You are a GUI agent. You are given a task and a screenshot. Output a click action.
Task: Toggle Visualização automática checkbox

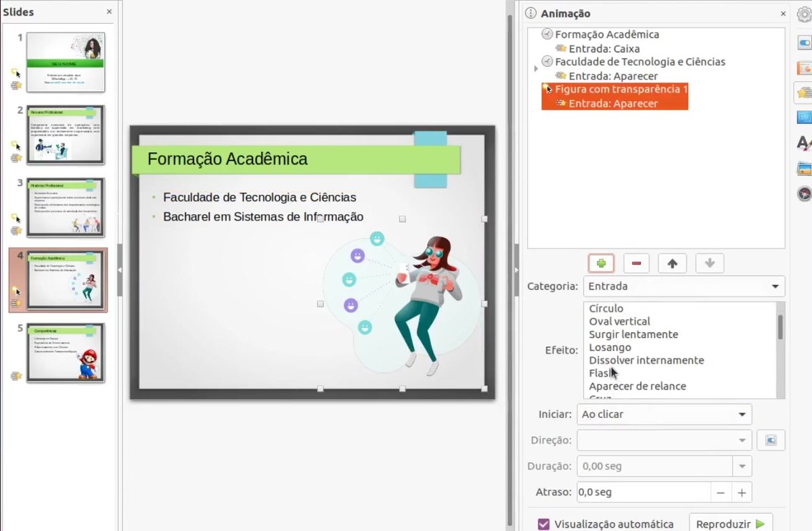[543, 524]
